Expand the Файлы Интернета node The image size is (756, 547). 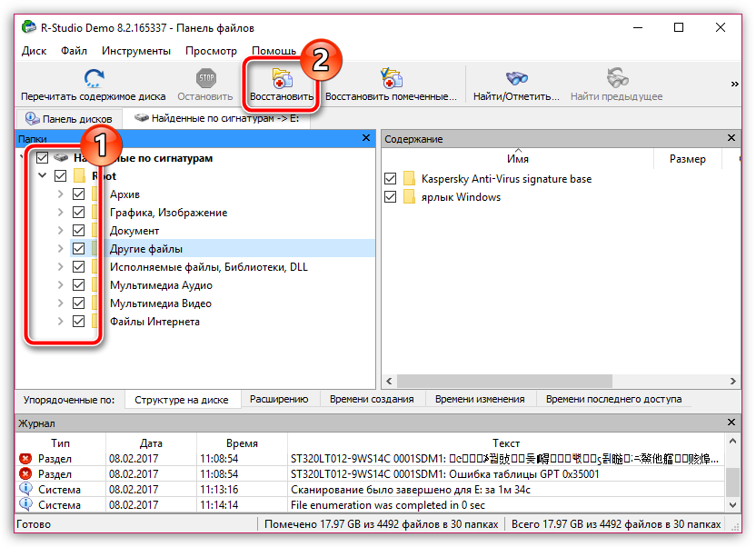[x=60, y=322]
